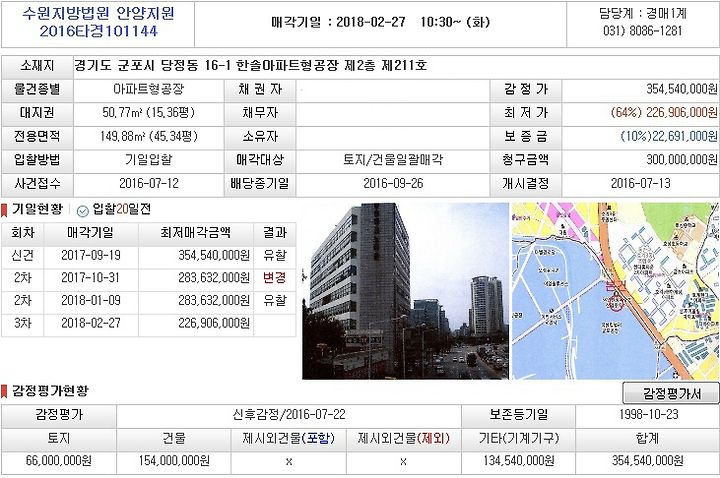Click 토지/건물일괄매각 value
Image resolution: width=720 pixels, height=478 pixels.
393,160
